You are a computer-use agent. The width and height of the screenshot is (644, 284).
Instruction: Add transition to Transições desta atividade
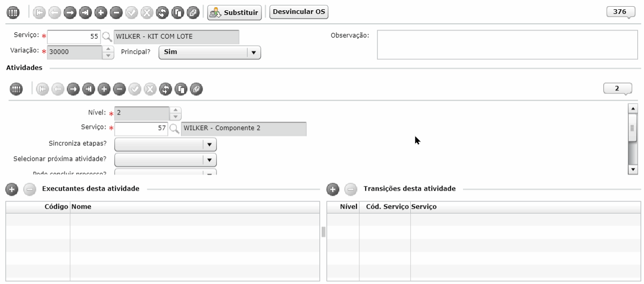pos(333,189)
